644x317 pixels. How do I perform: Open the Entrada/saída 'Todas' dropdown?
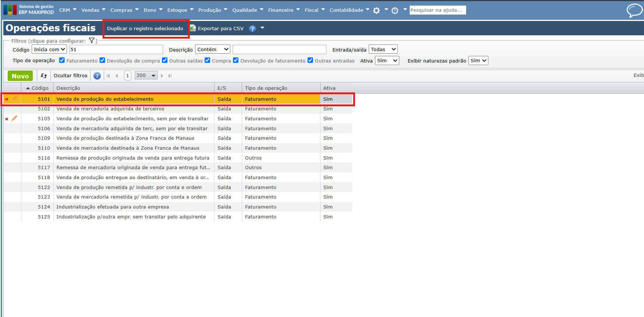pyautogui.click(x=383, y=49)
